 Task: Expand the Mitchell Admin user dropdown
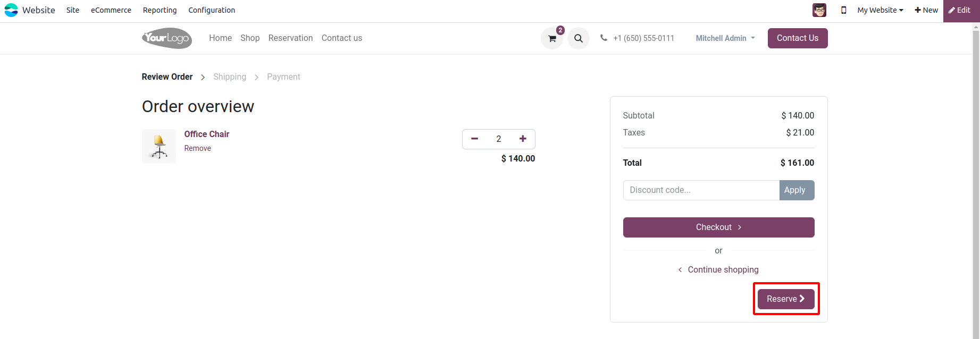coord(725,38)
